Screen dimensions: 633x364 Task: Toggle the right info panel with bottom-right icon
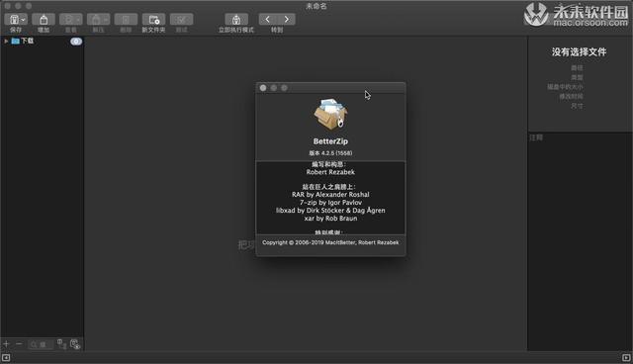tap(626, 357)
